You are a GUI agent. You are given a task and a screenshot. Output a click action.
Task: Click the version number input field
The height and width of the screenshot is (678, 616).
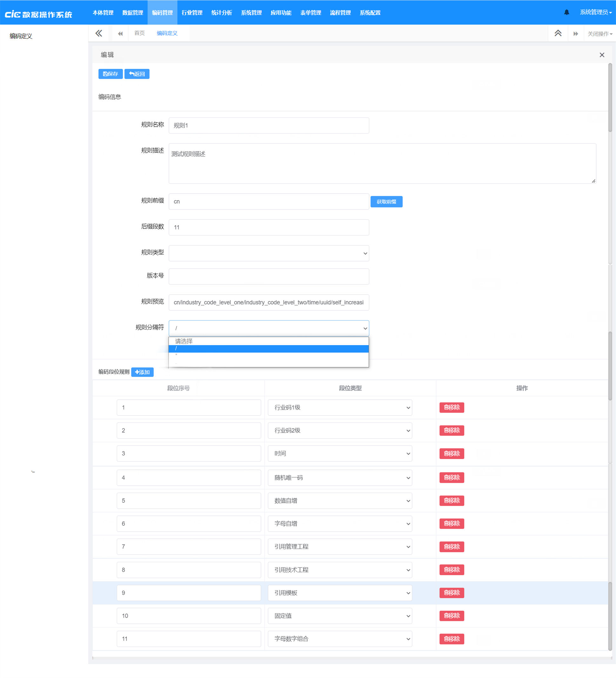(x=269, y=276)
